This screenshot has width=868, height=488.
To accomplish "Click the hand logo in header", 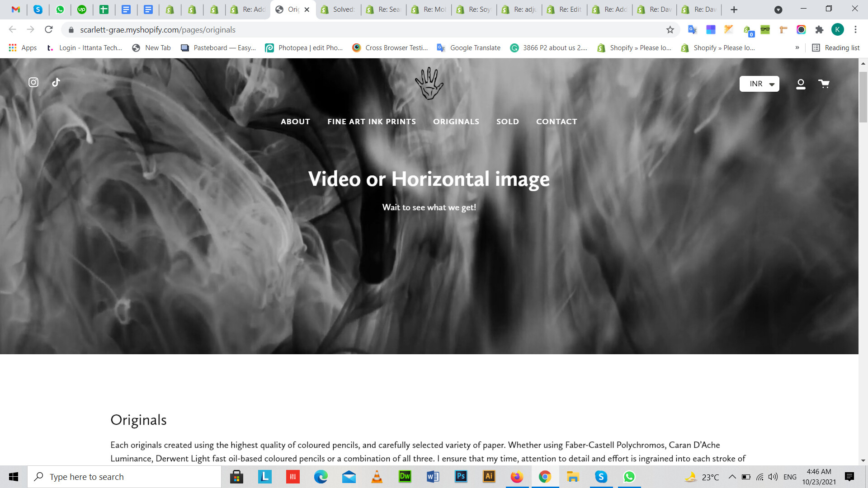I will (x=429, y=84).
